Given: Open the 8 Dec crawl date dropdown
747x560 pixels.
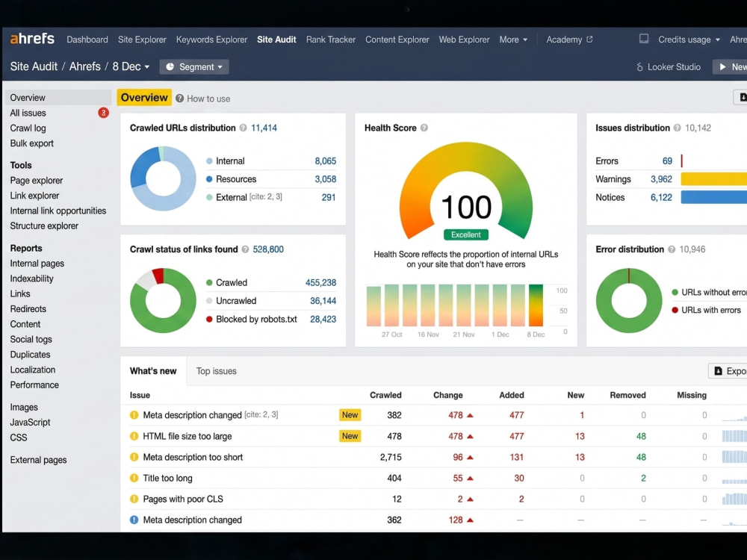Looking at the screenshot, I should click(131, 66).
